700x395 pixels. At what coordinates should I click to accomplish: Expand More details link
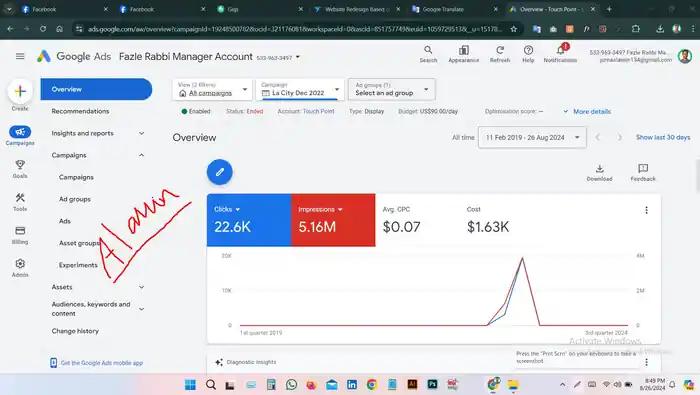click(x=587, y=112)
